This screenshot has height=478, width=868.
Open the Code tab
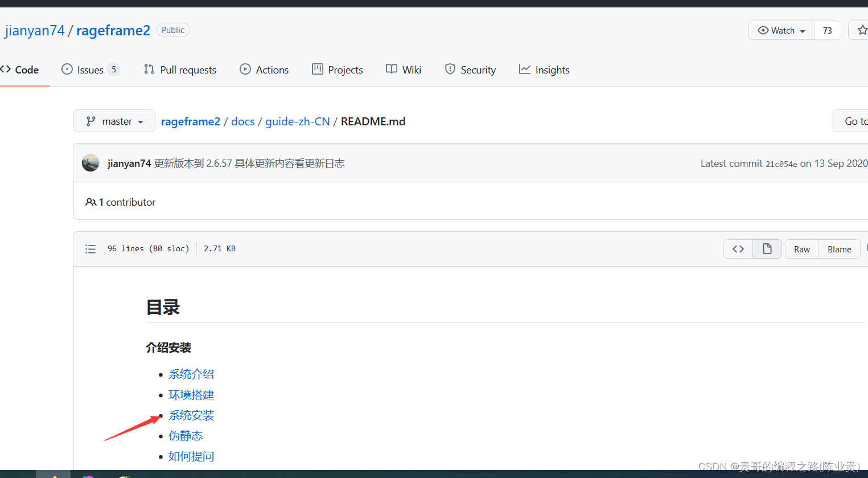pos(20,70)
